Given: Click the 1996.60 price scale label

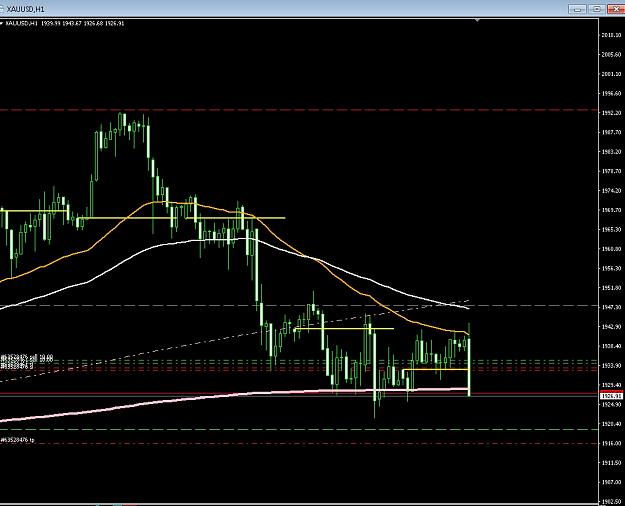Looking at the screenshot, I should tap(611, 93).
